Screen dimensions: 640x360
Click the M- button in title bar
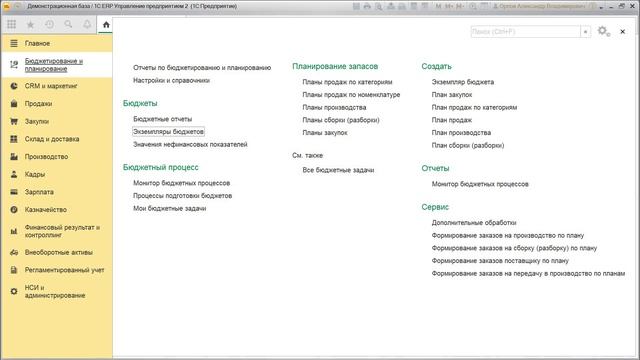(x=460, y=7)
